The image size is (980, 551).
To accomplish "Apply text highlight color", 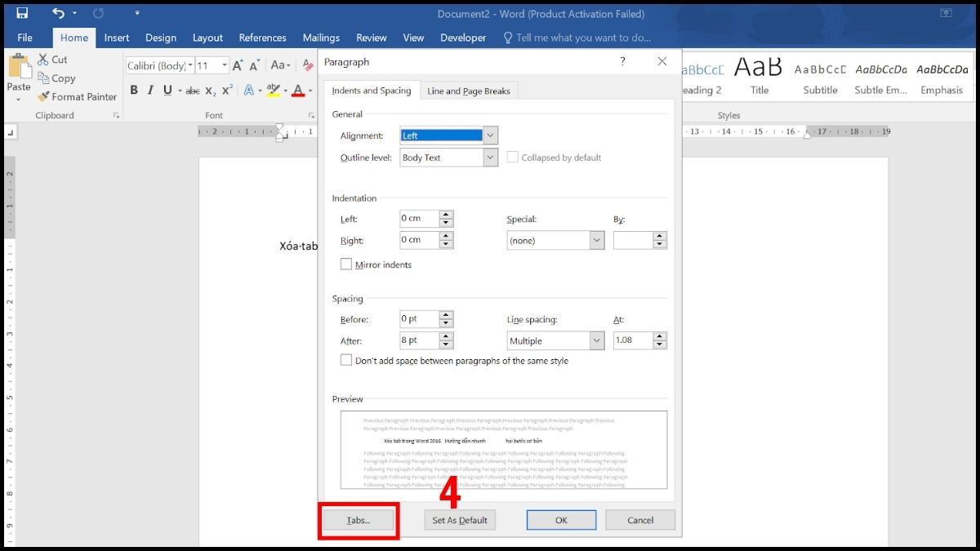I will pos(274,90).
